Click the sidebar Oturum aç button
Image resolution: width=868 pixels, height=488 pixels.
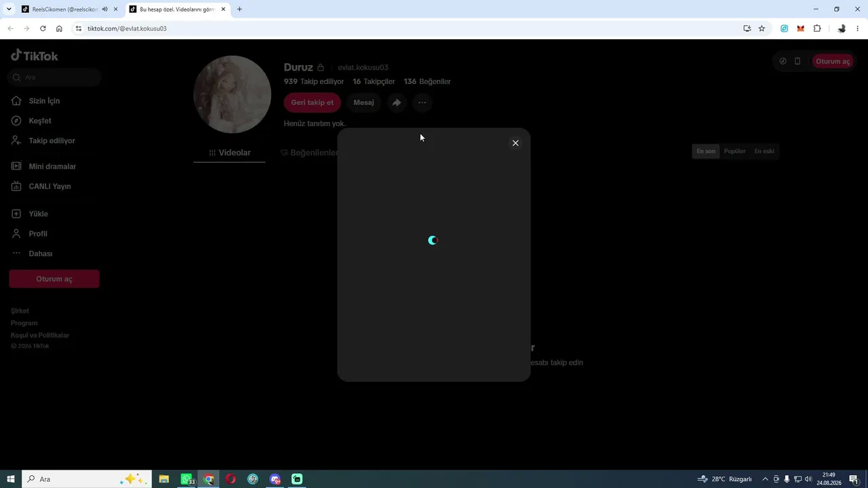[x=54, y=279]
